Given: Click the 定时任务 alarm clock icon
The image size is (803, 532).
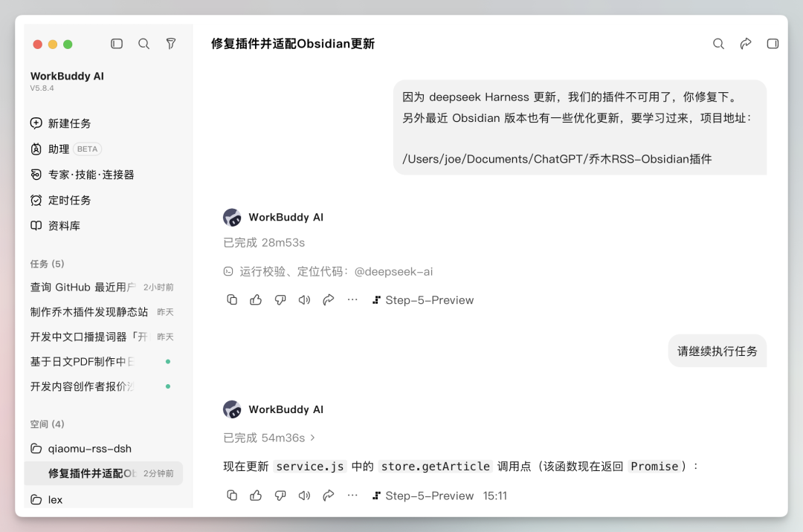Looking at the screenshot, I should pyautogui.click(x=36, y=200).
